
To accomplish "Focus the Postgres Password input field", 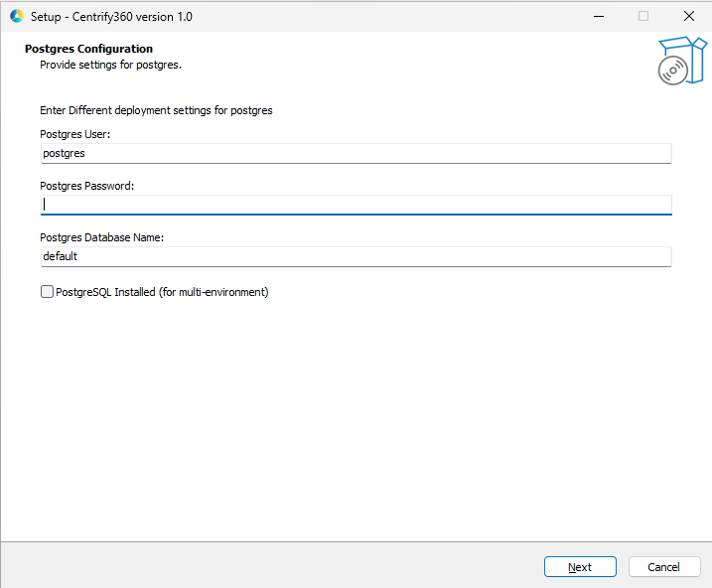I will (x=356, y=206).
